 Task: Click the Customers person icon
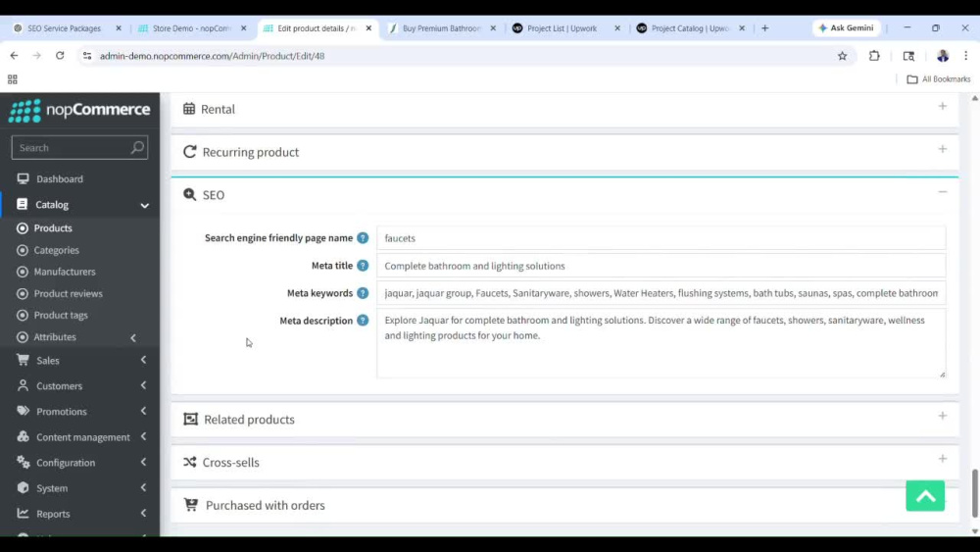24,385
